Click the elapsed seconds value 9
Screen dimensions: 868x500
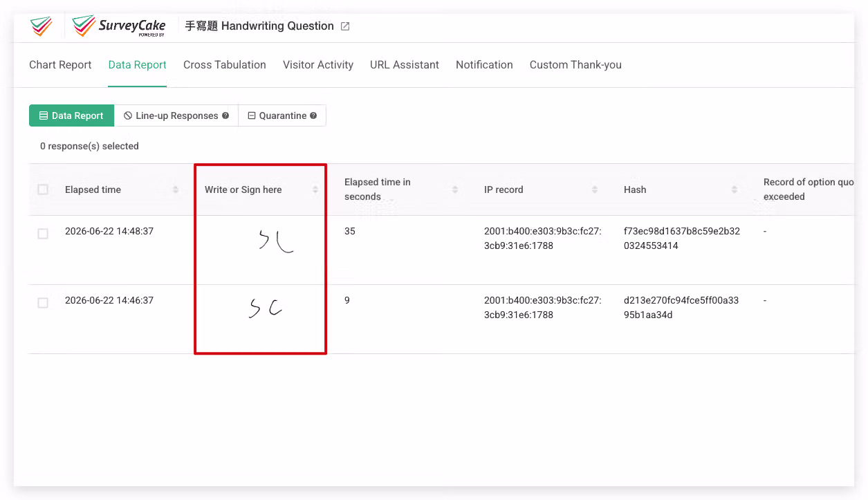(x=347, y=300)
